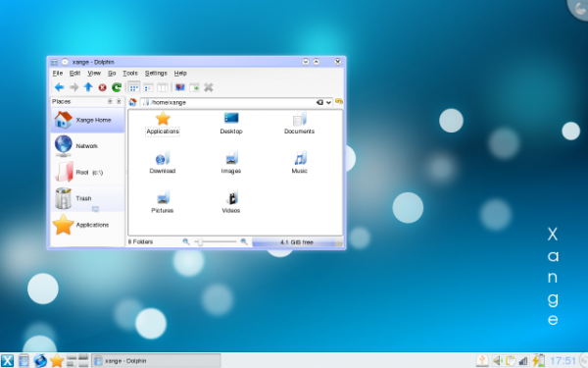The image size is (588, 368).
Task: Select the Music folder icon
Action: pos(300,158)
